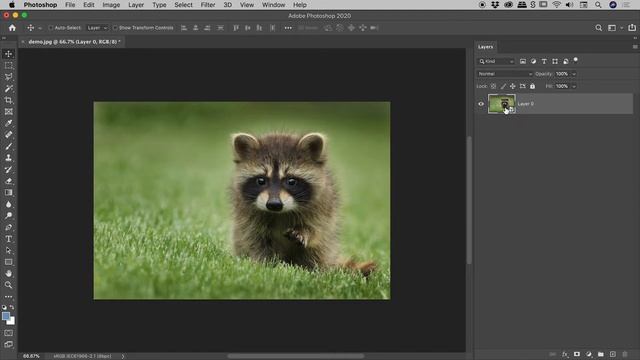
Task: Select the demo.jpg document tab
Action: (74, 42)
